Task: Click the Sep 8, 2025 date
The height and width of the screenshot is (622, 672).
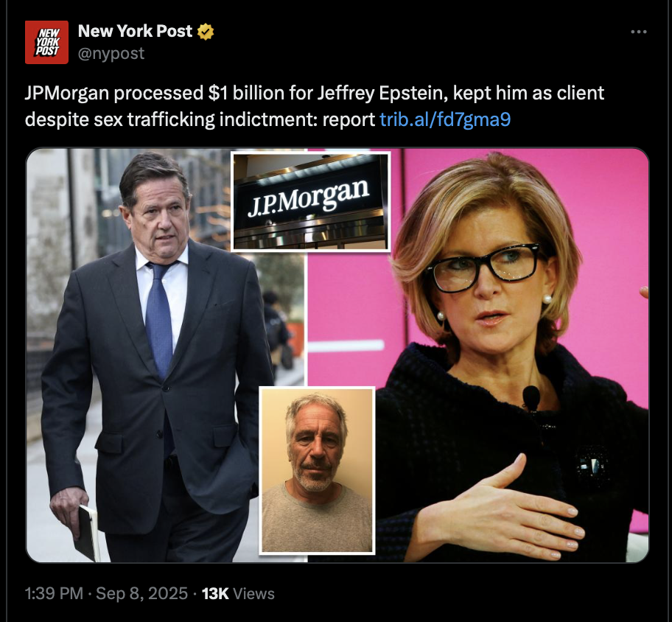Action: (x=142, y=594)
